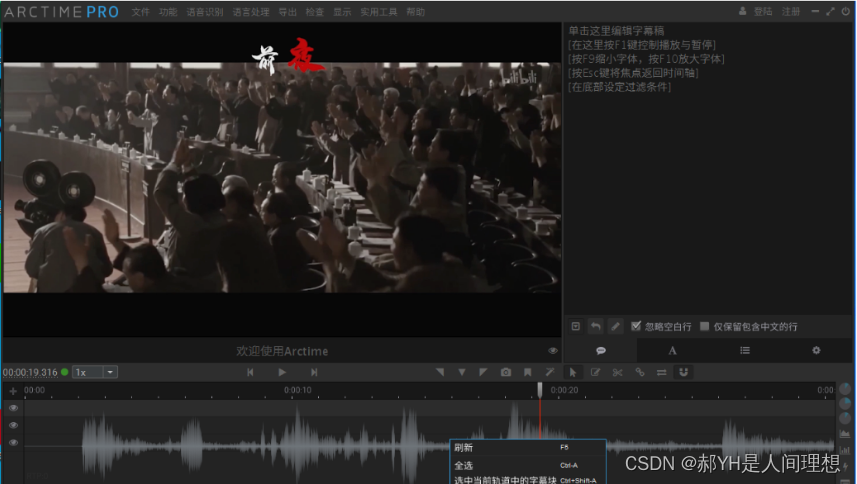Open the 1x playback speed dropdown
This screenshot has height=484, width=857.
point(95,372)
